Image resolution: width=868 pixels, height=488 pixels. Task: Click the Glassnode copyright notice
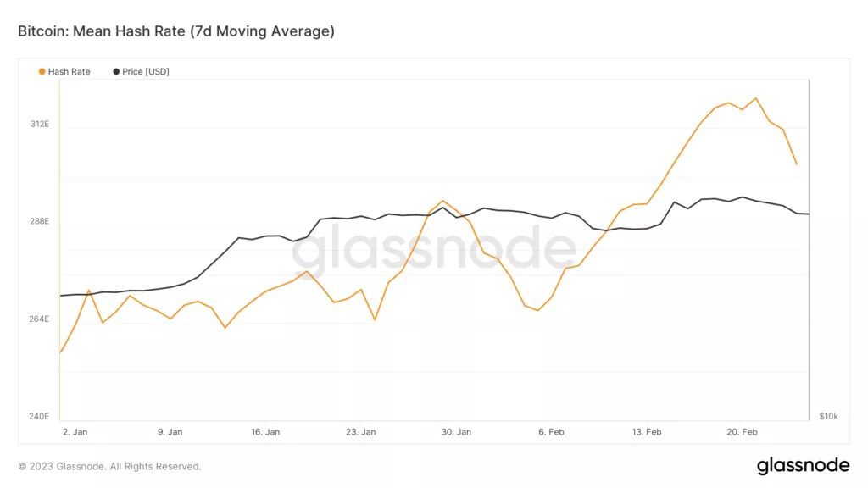point(109,467)
